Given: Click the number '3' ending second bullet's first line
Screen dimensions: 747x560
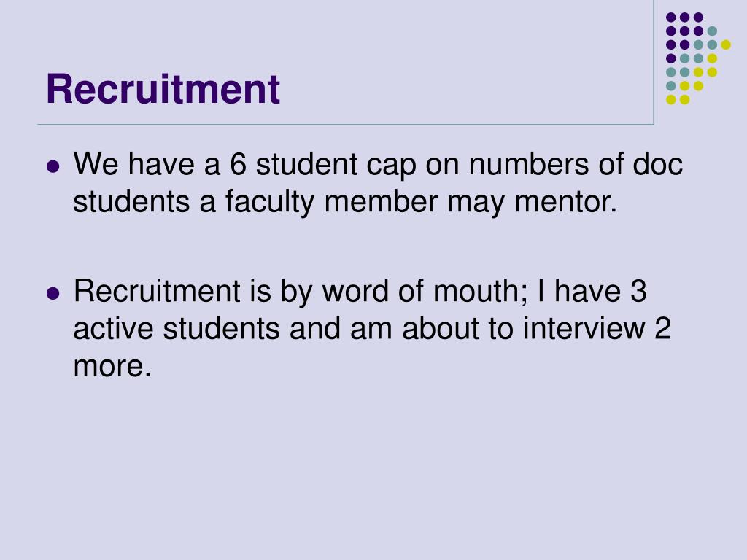Looking at the screenshot, I should pyautogui.click(x=638, y=290).
